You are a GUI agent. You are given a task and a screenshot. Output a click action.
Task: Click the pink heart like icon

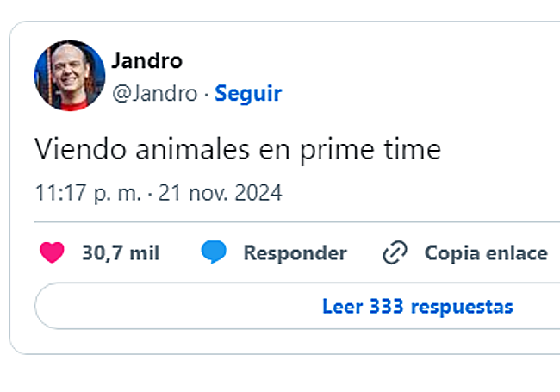(53, 253)
